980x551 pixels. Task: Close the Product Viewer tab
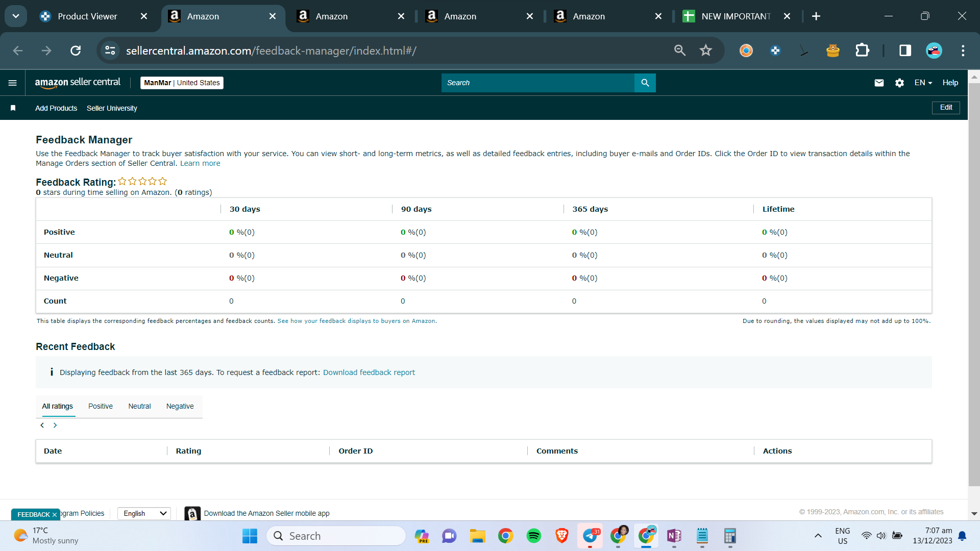[x=144, y=16]
